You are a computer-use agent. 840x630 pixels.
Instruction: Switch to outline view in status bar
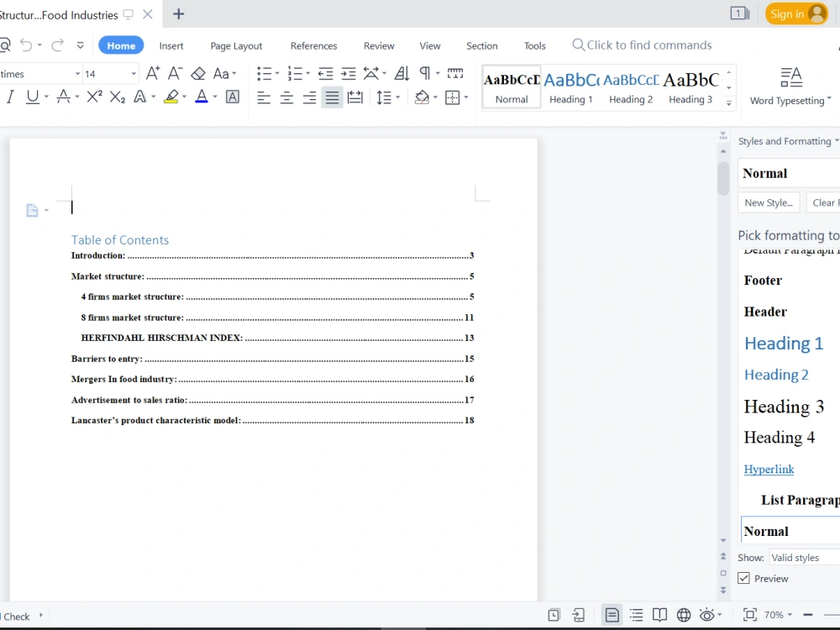click(x=637, y=615)
